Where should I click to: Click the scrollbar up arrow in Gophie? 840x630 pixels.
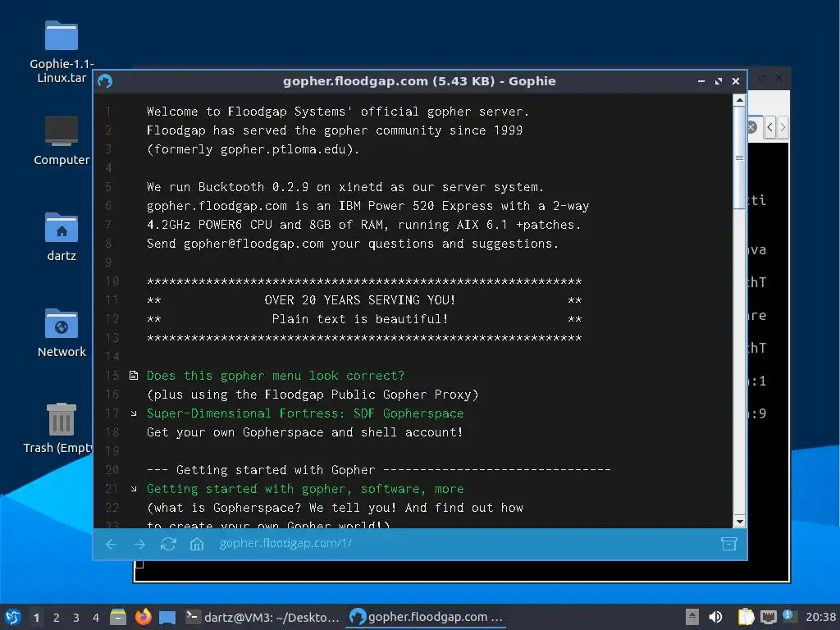point(739,100)
